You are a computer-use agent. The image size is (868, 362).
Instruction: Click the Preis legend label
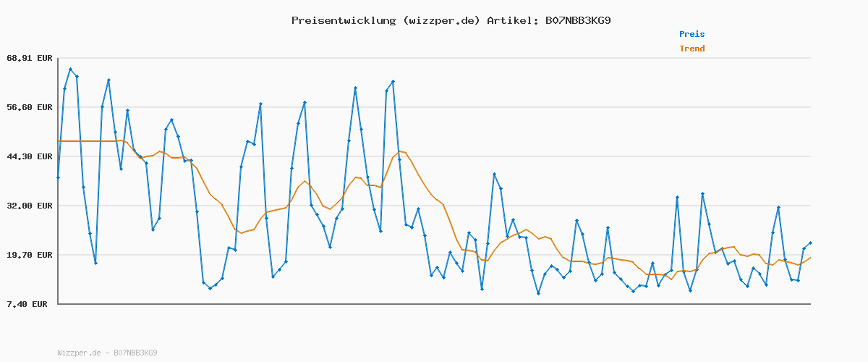(x=692, y=34)
